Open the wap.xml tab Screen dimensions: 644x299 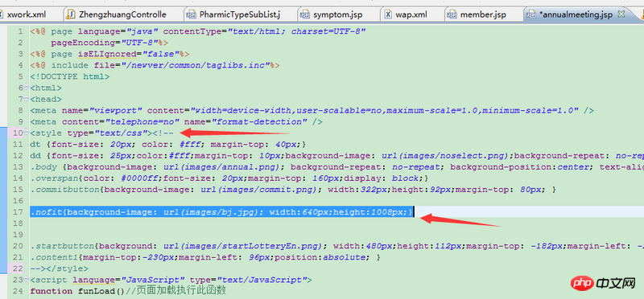click(x=411, y=14)
